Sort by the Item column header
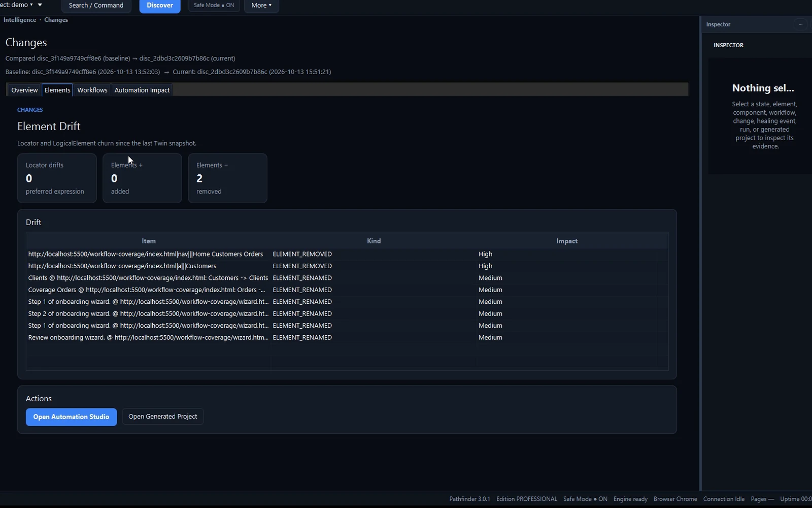Screen dimensions: 812x508 [x=149, y=241]
